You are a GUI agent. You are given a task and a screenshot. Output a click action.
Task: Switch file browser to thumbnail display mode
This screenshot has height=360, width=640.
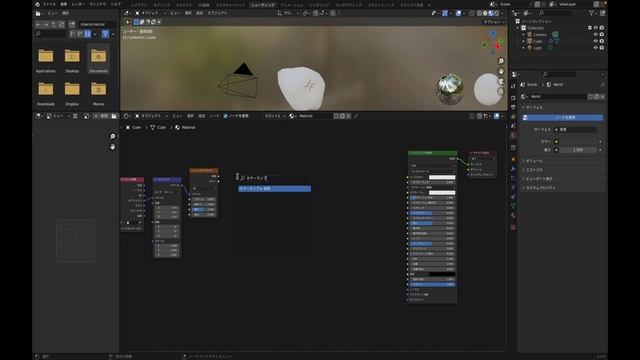click(x=87, y=34)
